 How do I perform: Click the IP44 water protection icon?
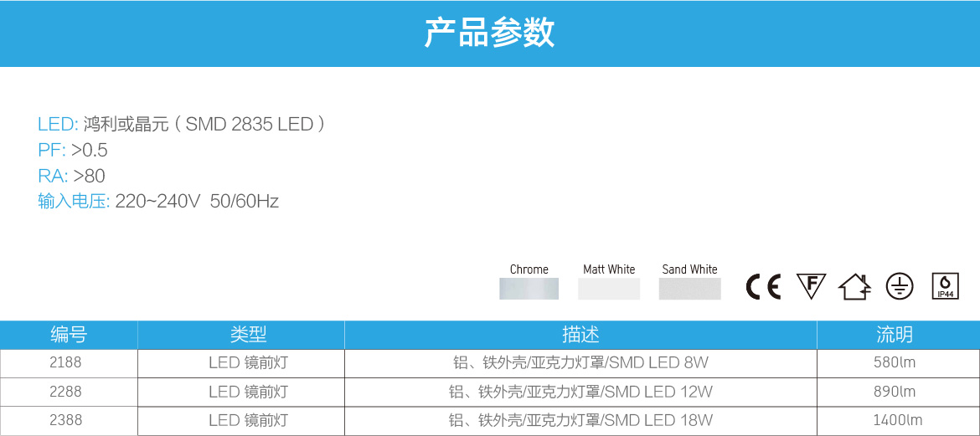[945, 286]
